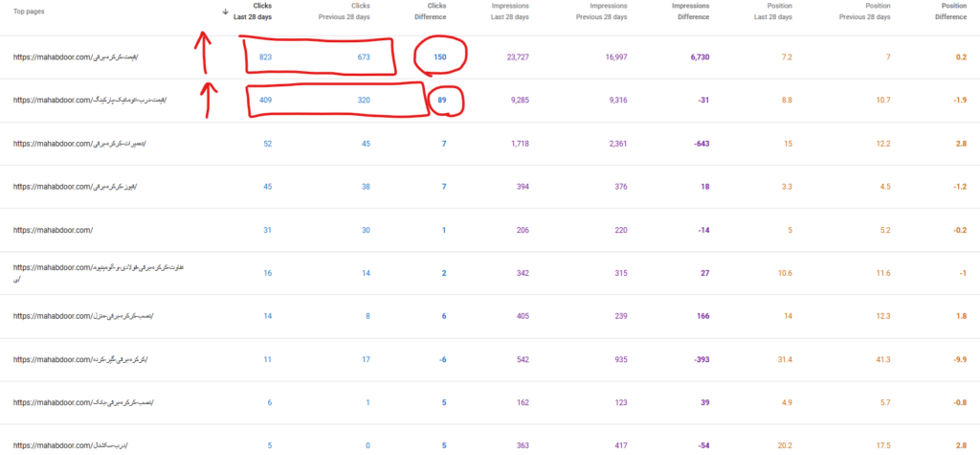This screenshot has width=980, height=455.
Task: Select the 206 impressions value
Action: click(x=523, y=230)
